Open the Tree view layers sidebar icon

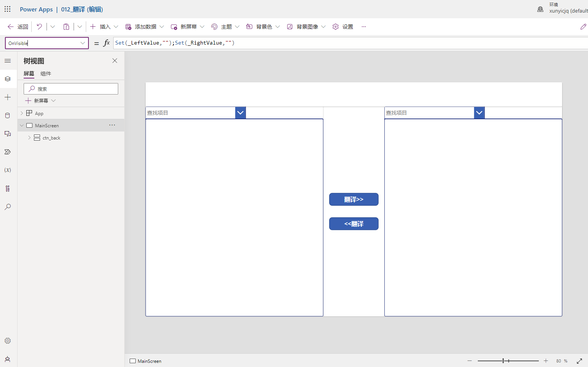pos(8,79)
